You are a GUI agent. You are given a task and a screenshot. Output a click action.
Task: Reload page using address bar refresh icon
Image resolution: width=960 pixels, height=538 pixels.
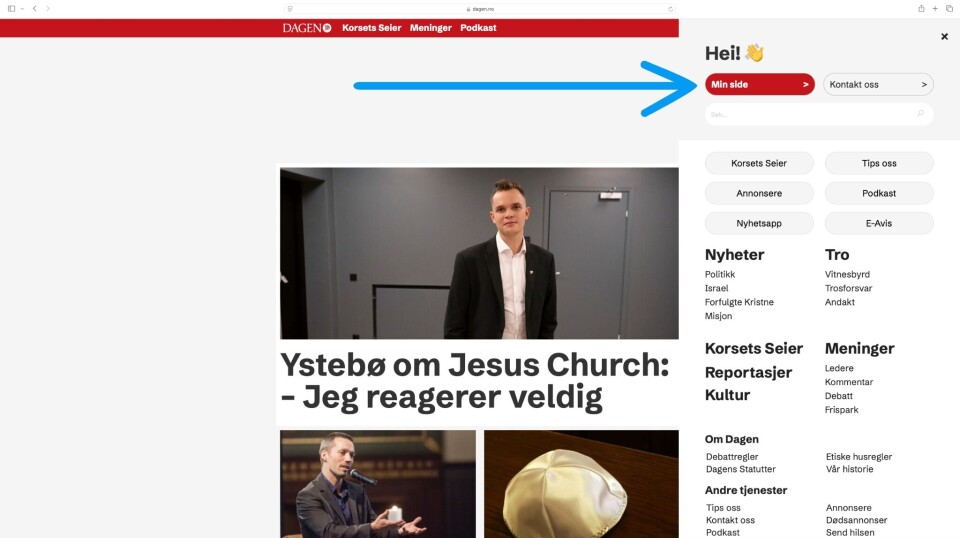pyautogui.click(x=670, y=9)
